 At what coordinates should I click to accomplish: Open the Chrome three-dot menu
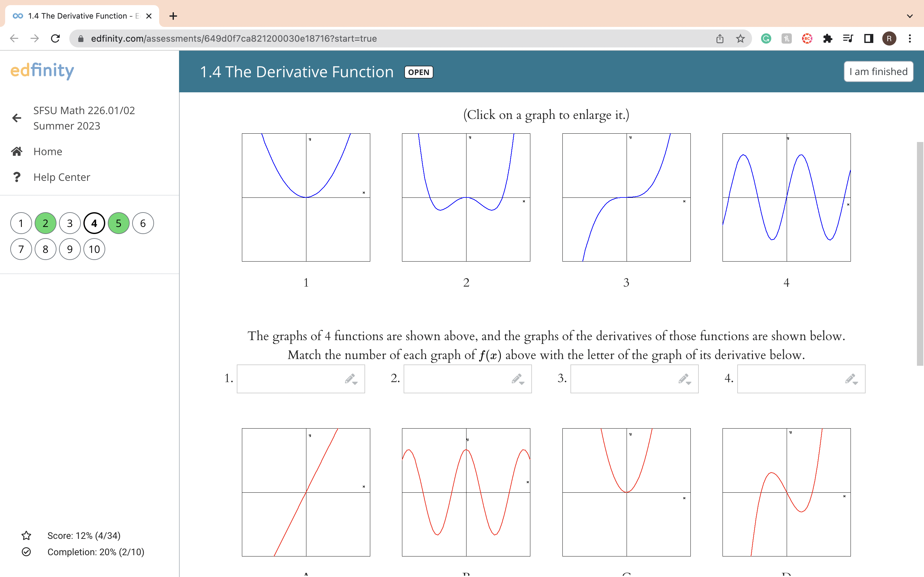click(910, 38)
